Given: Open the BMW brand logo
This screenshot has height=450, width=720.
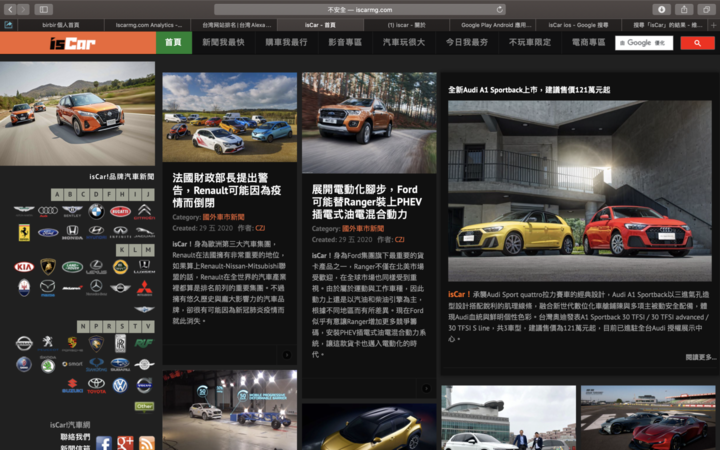Looking at the screenshot, I should (x=96, y=212).
